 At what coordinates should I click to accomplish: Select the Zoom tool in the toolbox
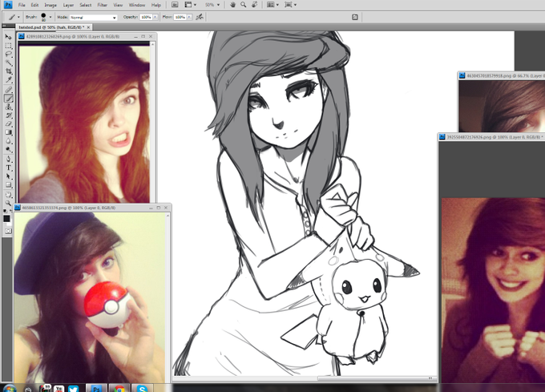click(x=8, y=204)
